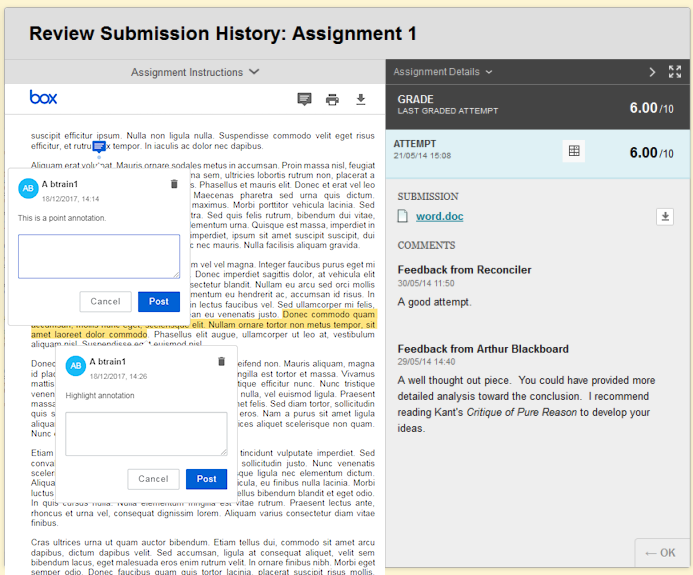The height and width of the screenshot is (575, 693).
Task: Open the word.doc submission link
Action: click(439, 216)
